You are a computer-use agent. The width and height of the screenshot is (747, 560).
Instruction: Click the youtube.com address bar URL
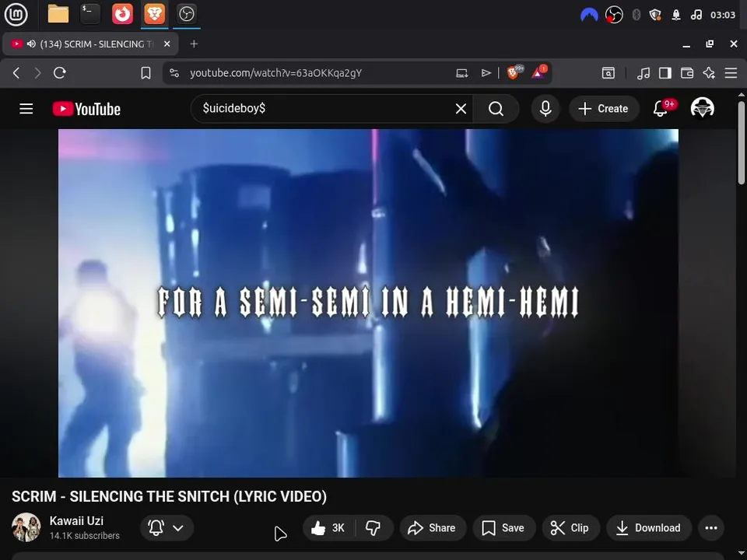tap(275, 73)
